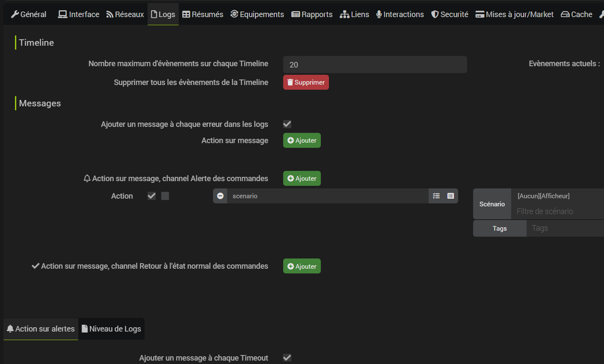The width and height of the screenshot is (604, 364).
Task: Click the Scénario label
Action: pyautogui.click(x=492, y=204)
